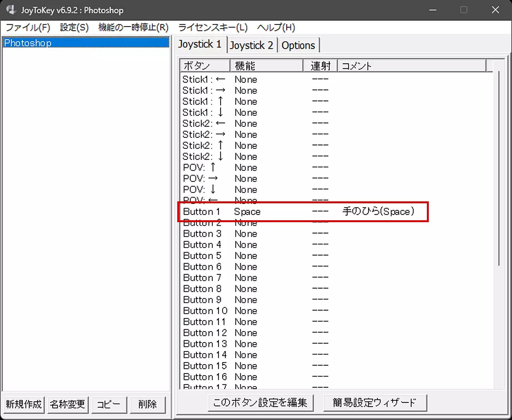This screenshot has height=420, width=512.
Task: Select the Stick2: → row
Action: (336, 134)
